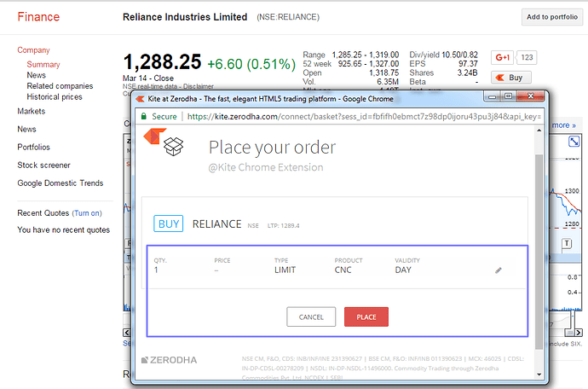This screenshot has height=389, width=588.
Task: Open Google Domestic Trends
Action: (60, 183)
